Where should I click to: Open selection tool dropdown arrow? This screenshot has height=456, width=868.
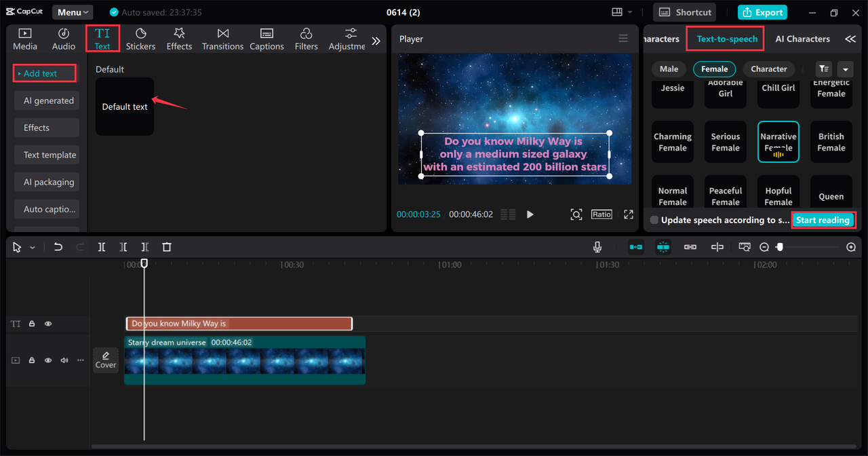32,248
